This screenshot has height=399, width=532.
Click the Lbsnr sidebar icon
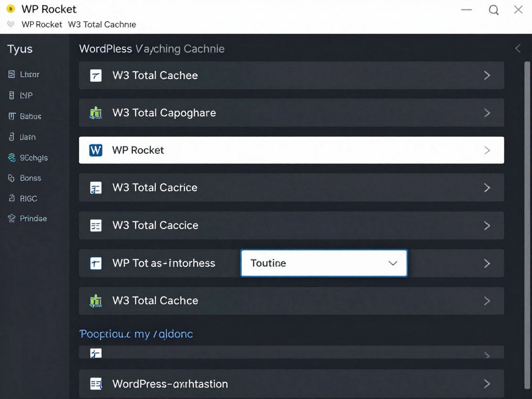click(x=11, y=74)
